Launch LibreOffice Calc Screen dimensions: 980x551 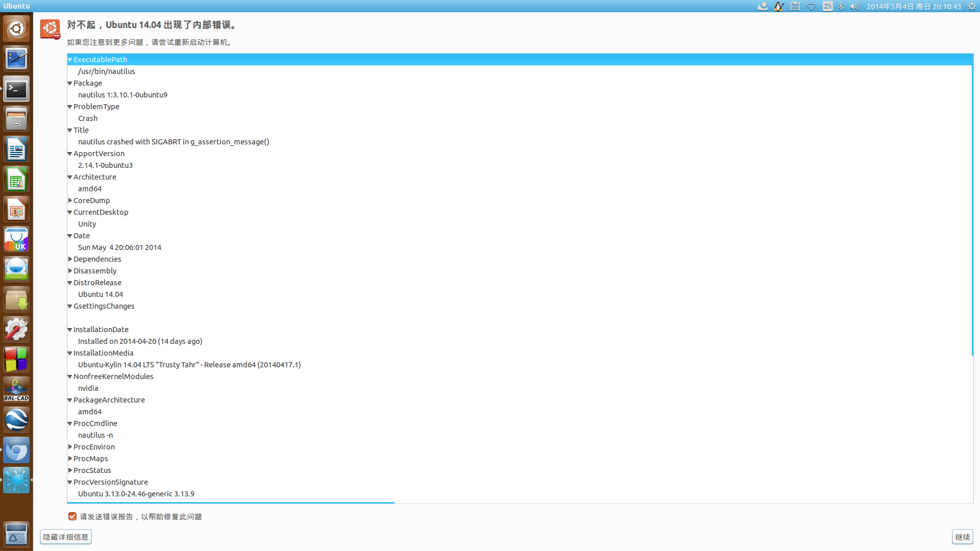(16, 180)
